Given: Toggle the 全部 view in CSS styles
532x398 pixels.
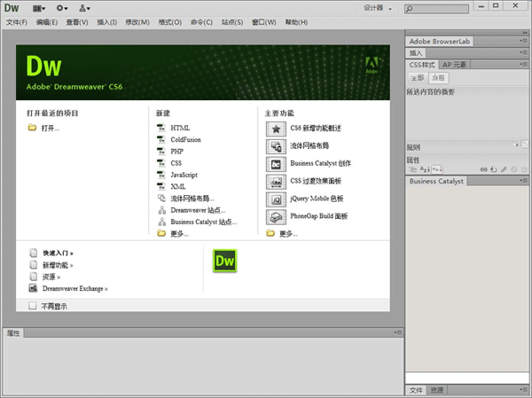Looking at the screenshot, I should pos(418,78).
